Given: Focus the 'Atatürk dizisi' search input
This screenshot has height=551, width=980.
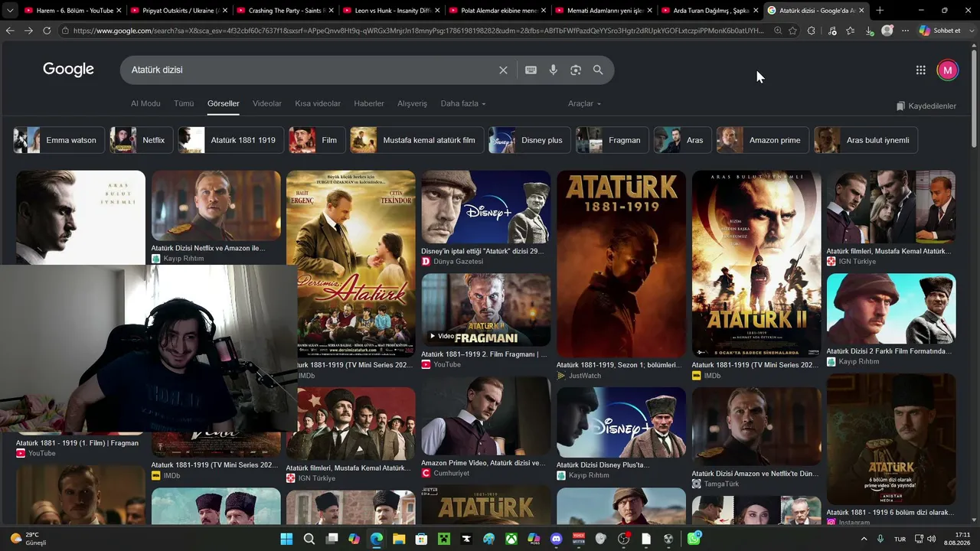Looking at the screenshot, I should click(x=310, y=70).
